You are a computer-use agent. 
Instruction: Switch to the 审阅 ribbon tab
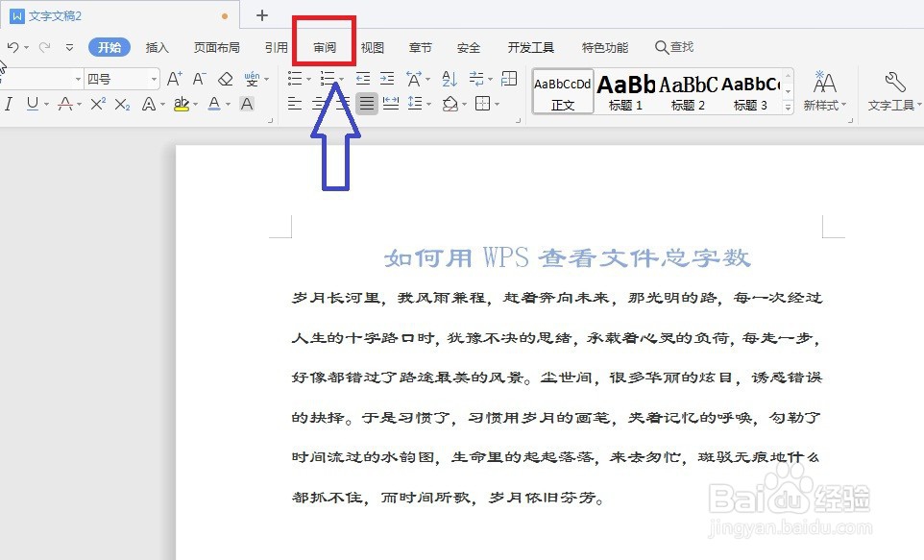(324, 46)
